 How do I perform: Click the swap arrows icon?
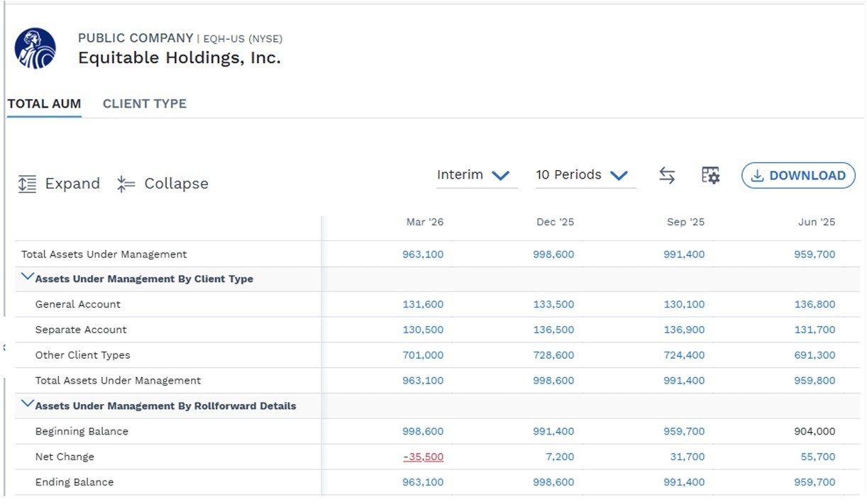[667, 176]
